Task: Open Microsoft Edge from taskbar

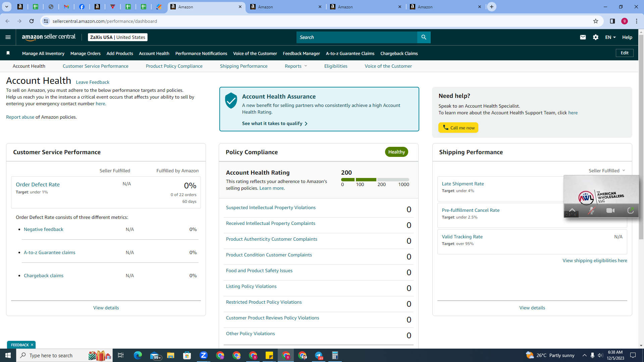Action: pos(138,355)
